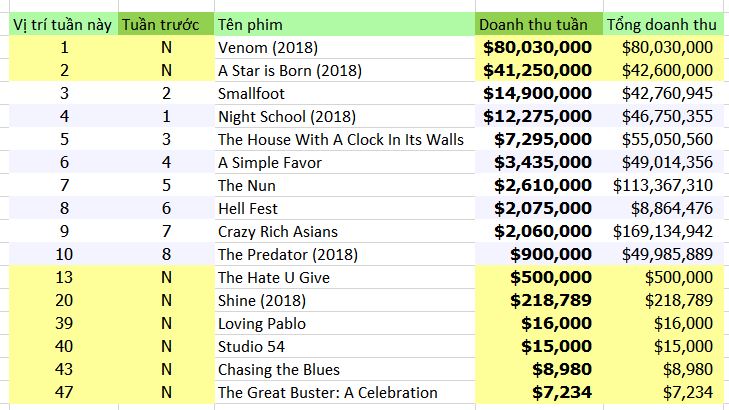Select the 'A Simple Favor' cell
The height and width of the screenshot is (410, 729).
[x=345, y=162]
